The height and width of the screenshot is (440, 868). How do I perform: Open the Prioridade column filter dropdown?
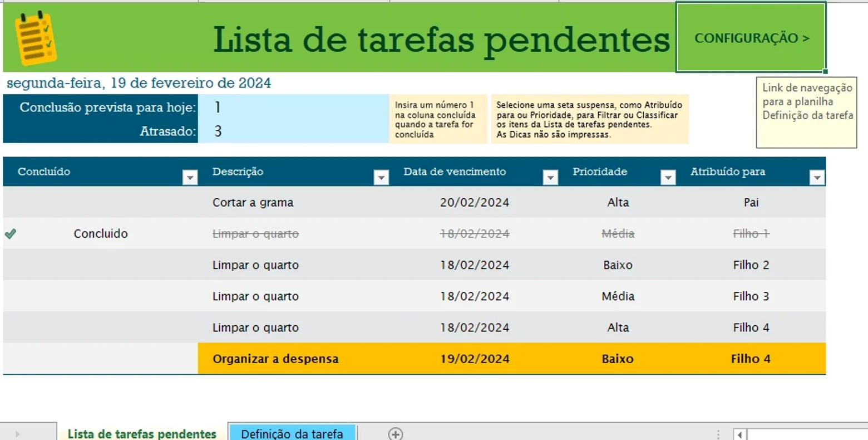click(x=668, y=177)
